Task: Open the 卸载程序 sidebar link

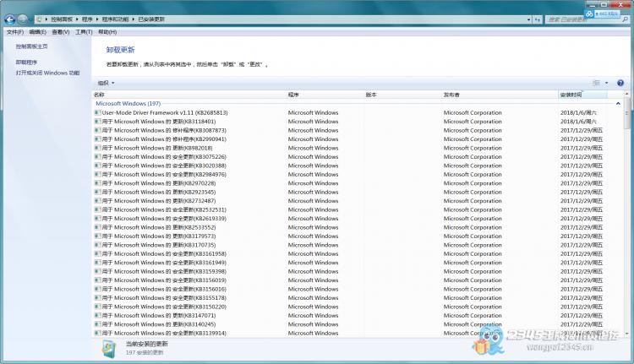Action: pos(27,62)
